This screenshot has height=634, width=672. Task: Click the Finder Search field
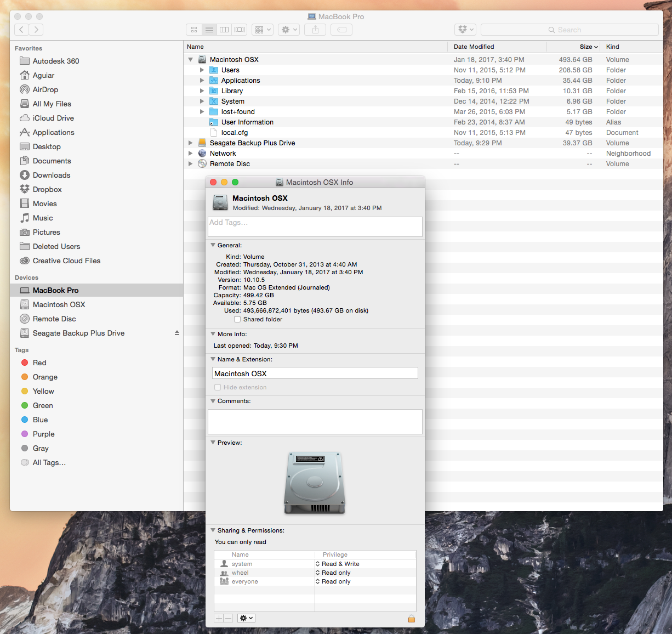pos(570,30)
